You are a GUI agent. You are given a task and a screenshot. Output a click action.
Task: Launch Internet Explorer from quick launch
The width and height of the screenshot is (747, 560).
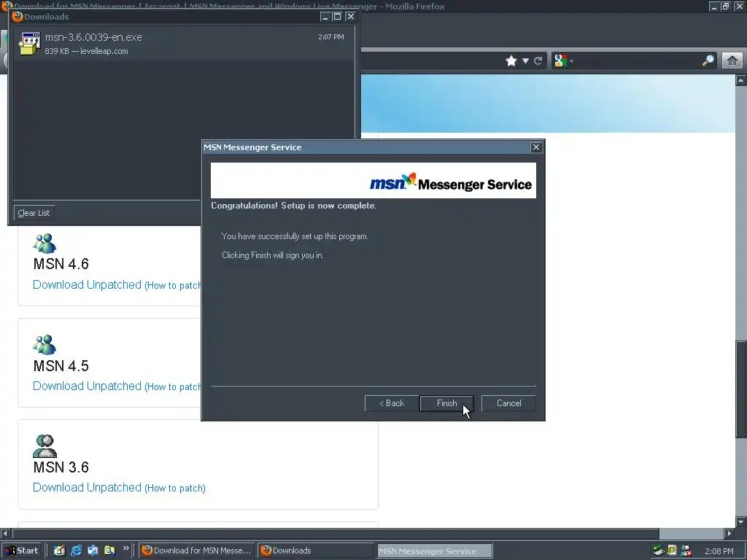coord(76,551)
